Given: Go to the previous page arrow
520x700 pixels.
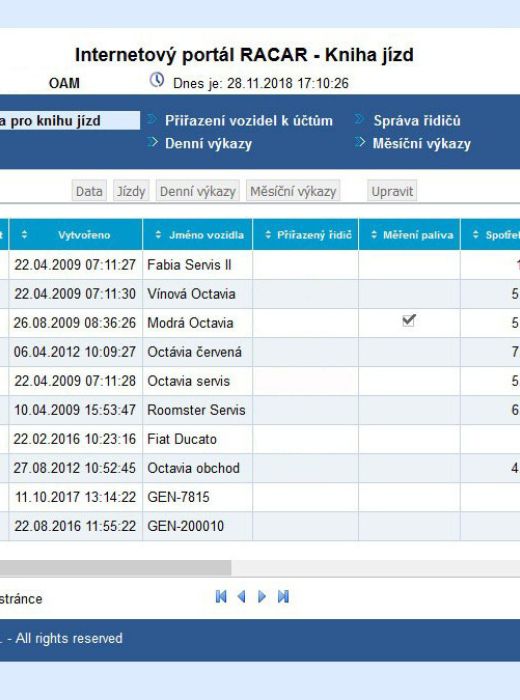Looking at the screenshot, I should 241,596.
